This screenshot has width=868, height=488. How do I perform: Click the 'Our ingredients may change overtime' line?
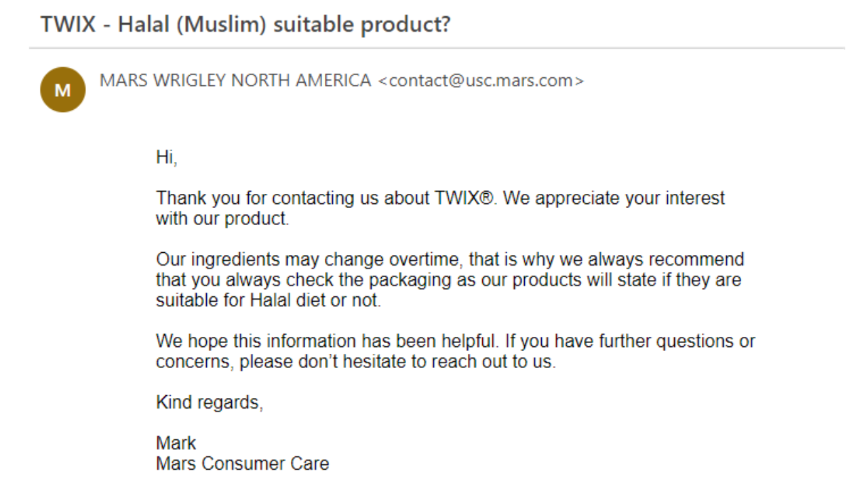(450, 260)
